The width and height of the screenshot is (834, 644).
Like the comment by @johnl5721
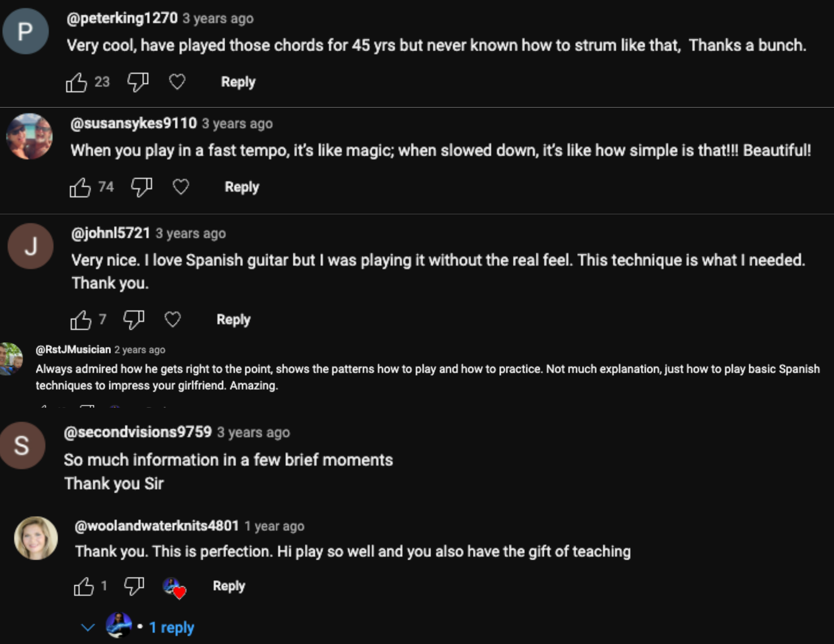pyautogui.click(x=80, y=320)
